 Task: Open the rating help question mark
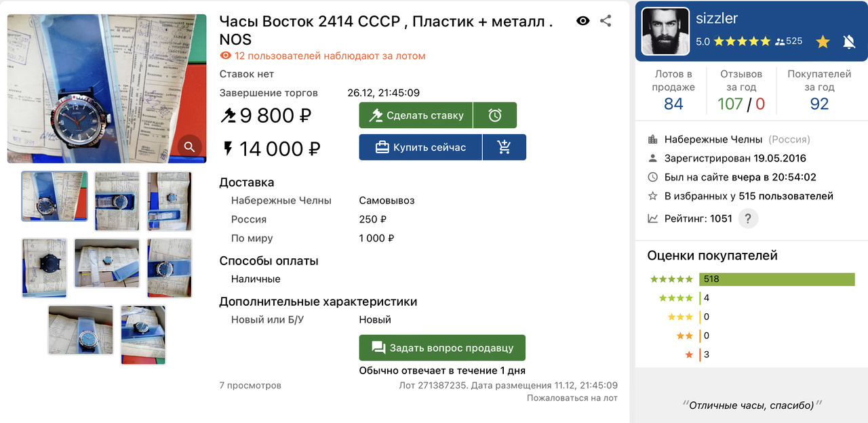tap(748, 218)
